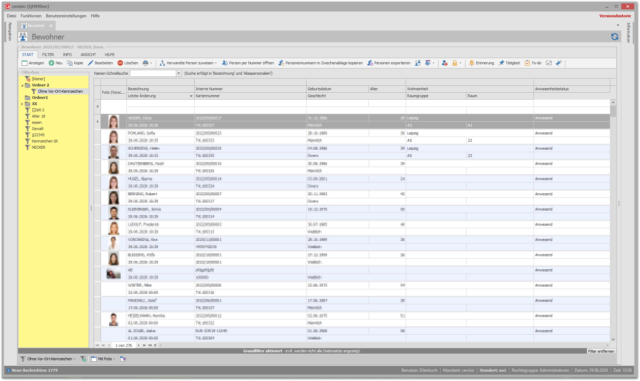
Task: Click the Tätigkeit pin icon
Action: pyautogui.click(x=501, y=63)
